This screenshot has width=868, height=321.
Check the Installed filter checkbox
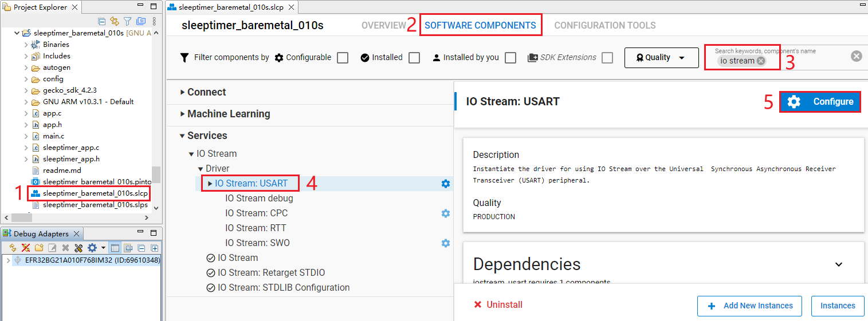[414, 58]
